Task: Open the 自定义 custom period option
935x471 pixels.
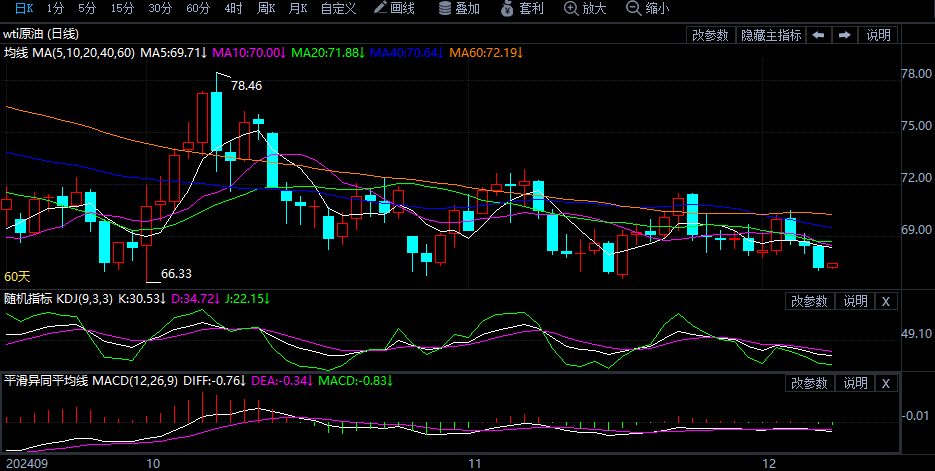Action: pos(338,9)
